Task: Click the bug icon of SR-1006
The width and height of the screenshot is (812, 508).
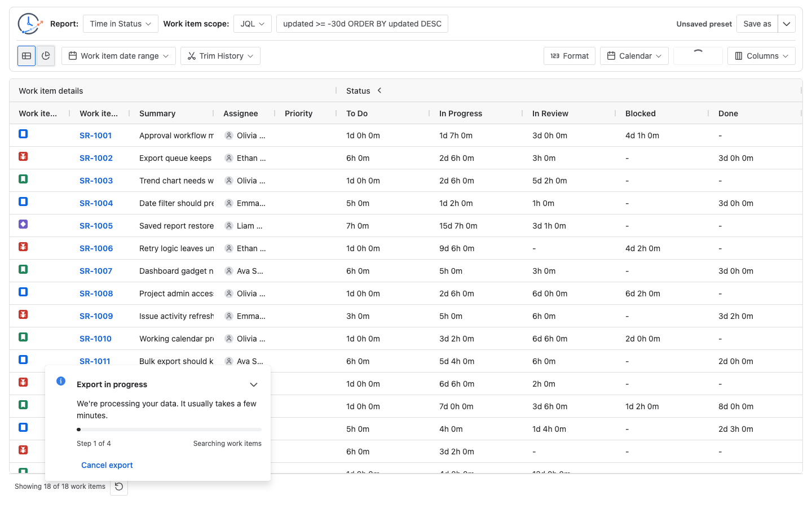Action: tap(23, 247)
